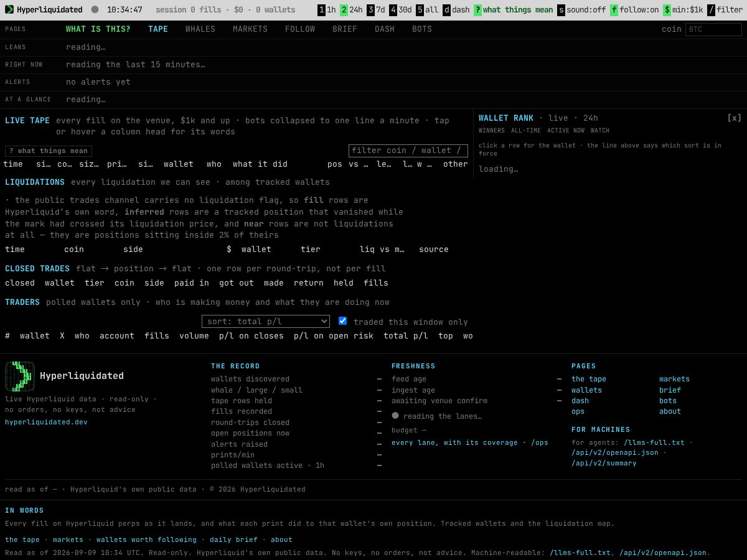Click the '? what things mean' button above tape
747x560 pixels.
tap(49, 151)
